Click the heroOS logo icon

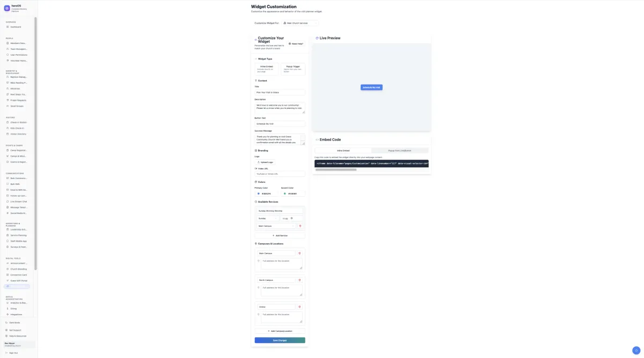(7, 8)
